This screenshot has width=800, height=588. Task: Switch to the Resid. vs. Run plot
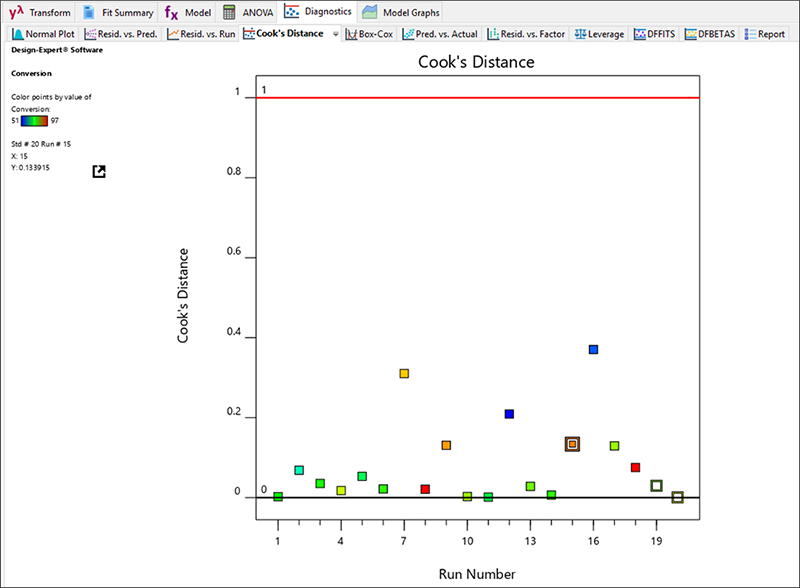[203, 33]
